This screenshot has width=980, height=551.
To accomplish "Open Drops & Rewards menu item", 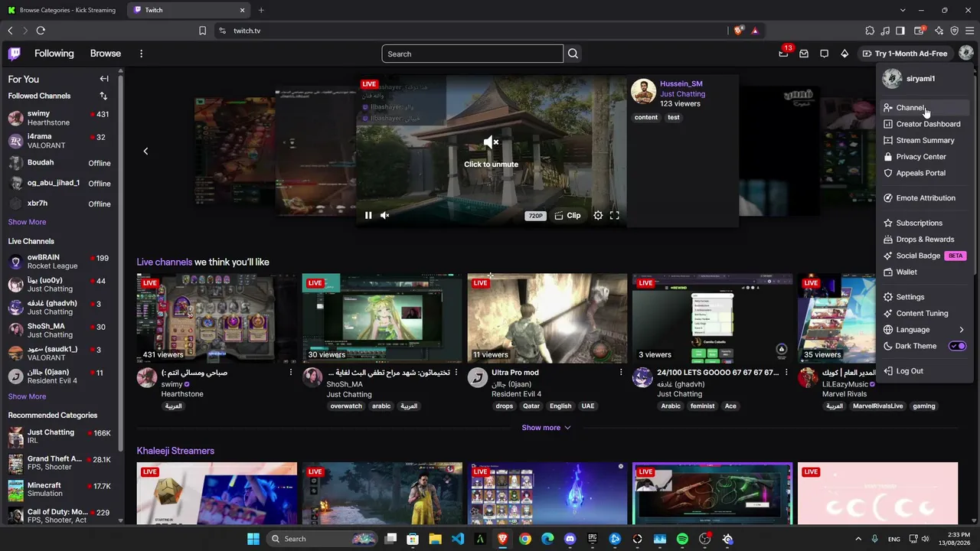I will (924, 240).
